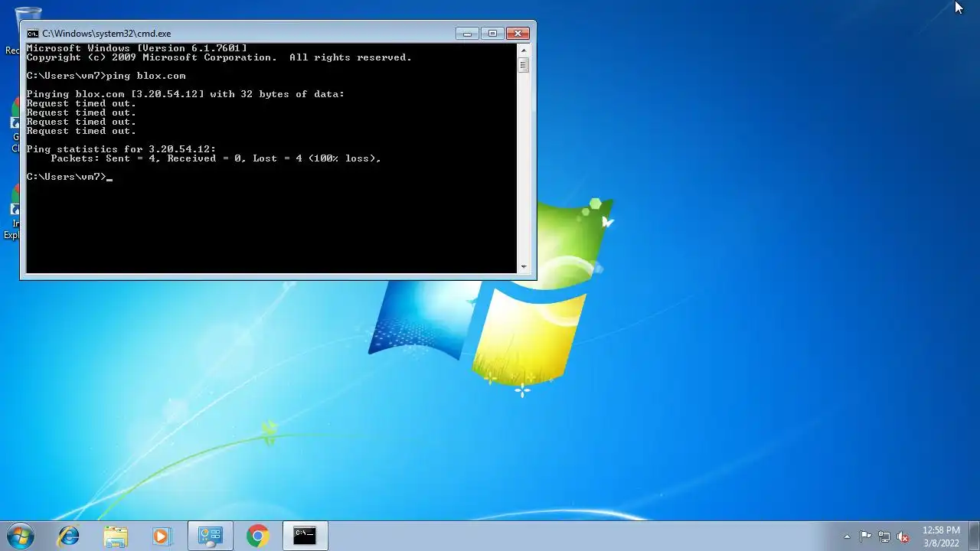Click the Show desktop strip
Viewport: 980px width, 551px height.
pos(974,536)
